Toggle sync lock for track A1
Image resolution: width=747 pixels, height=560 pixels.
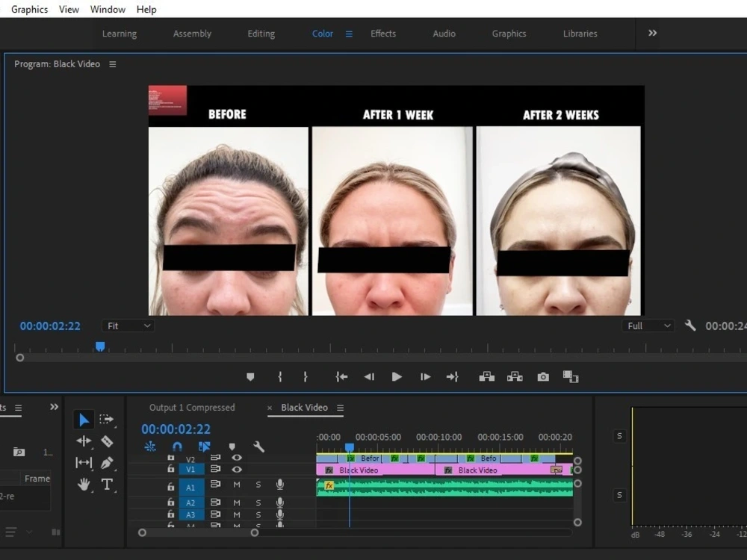pyautogui.click(x=215, y=484)
